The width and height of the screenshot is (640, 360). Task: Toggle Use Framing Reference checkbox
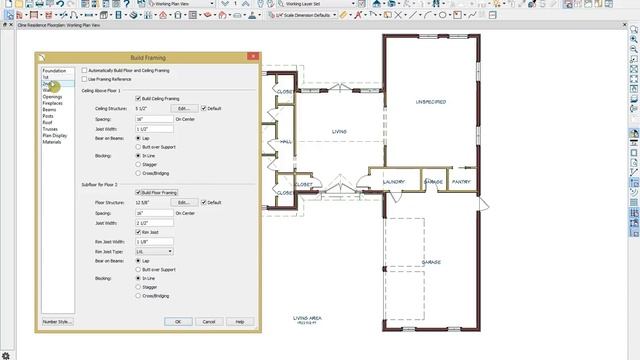coord(84,79)
